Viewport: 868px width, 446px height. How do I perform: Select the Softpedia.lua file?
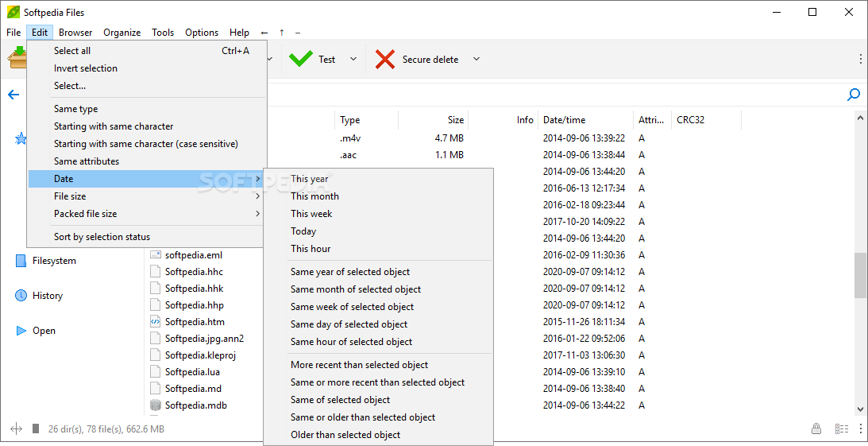pyautogui.click(x=192, y=372)
